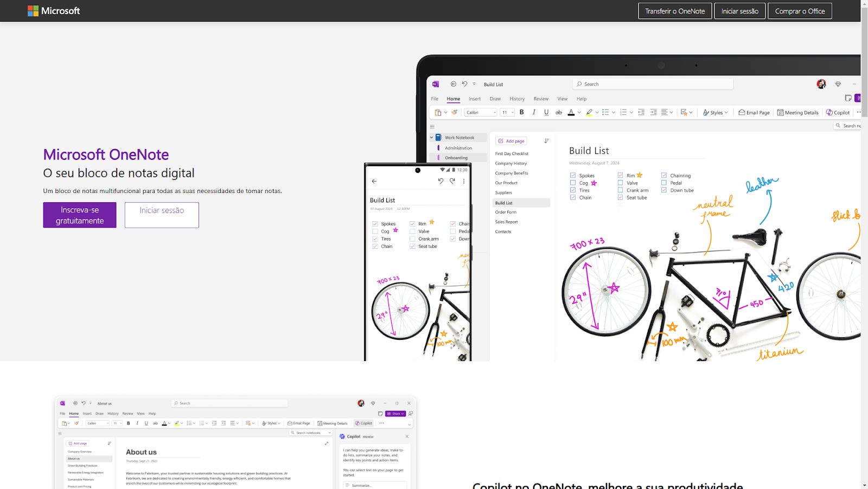The height and width of the screenshot is (489, 868).
Task: Click the font color A swatch in Build List window
Action: pyautogui.click(x=571, y=112)
